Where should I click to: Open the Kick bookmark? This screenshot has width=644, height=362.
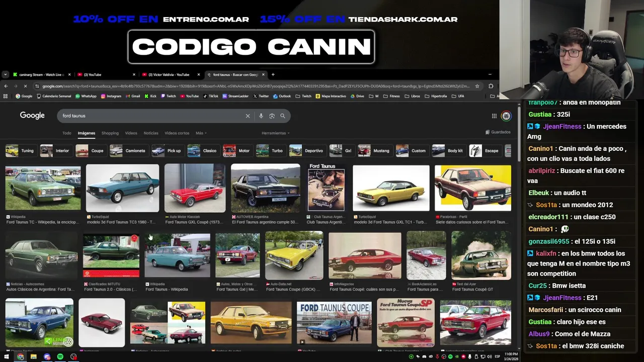(150, 96)
